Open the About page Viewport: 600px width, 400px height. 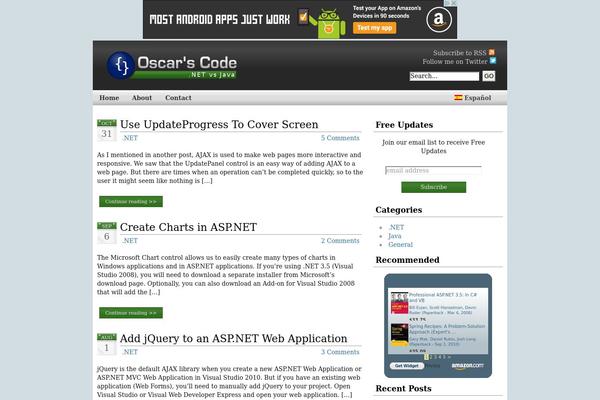click(x=142, y=98)
